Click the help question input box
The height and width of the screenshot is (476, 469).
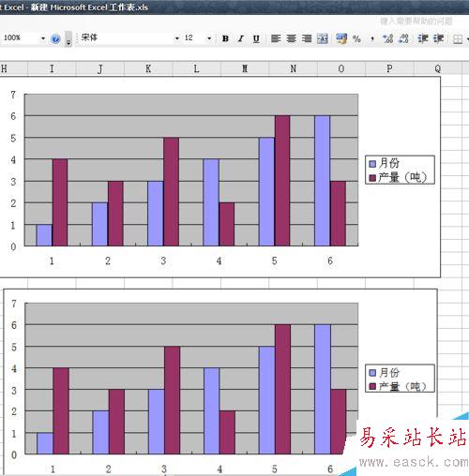(x=416, y=21)
